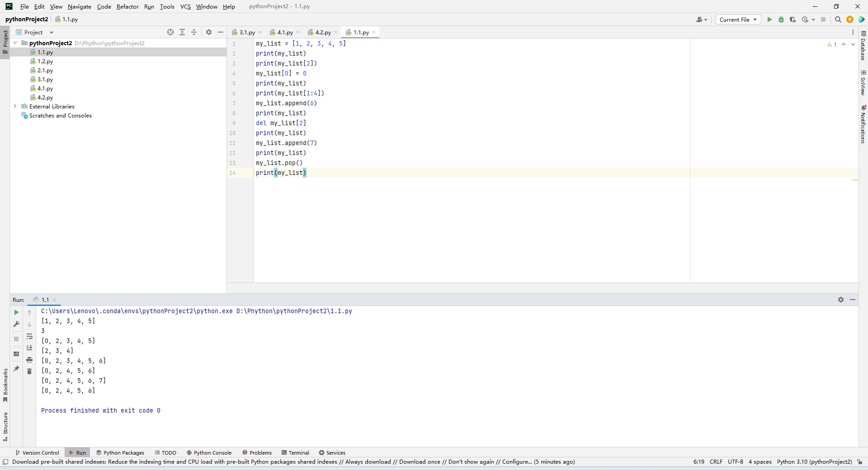Open Search Everywhere magnifier icon
The width and height of the screenshot is (868, 470).
pos(838,19)
